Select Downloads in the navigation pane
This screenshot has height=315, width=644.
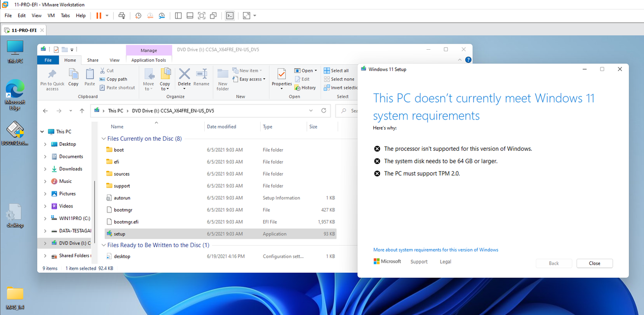click(70, 169)
